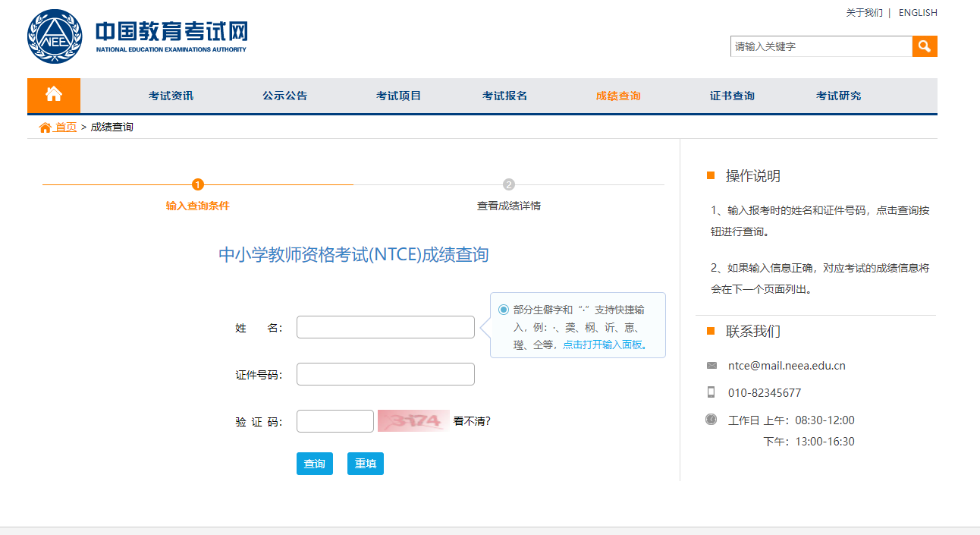The width and height of the screenshot is (980, 535).
Task: Open the 考试资讯 menu
Action: pyautogui.click(x=171, y=96)
